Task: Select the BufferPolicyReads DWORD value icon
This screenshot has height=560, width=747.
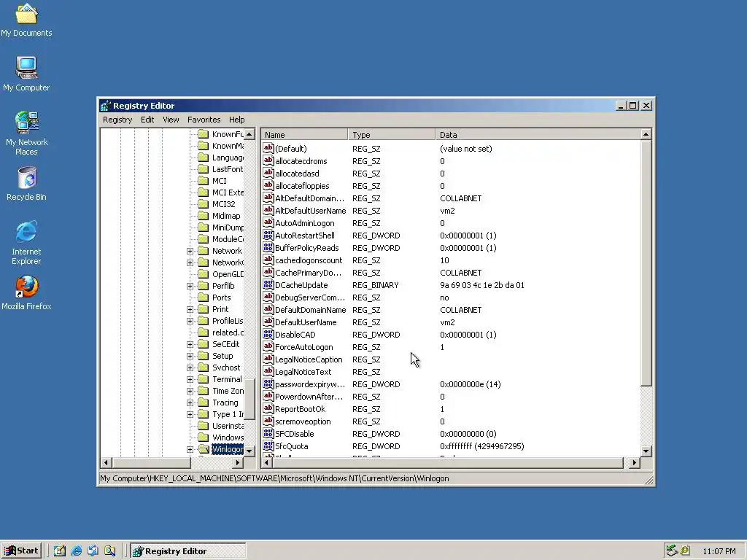Action: click(x=268, y=248)
